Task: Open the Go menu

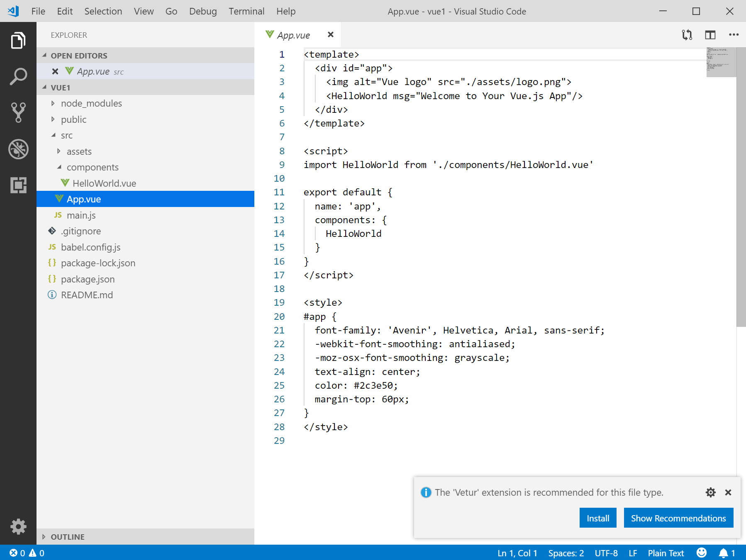Action: (171, 11)
